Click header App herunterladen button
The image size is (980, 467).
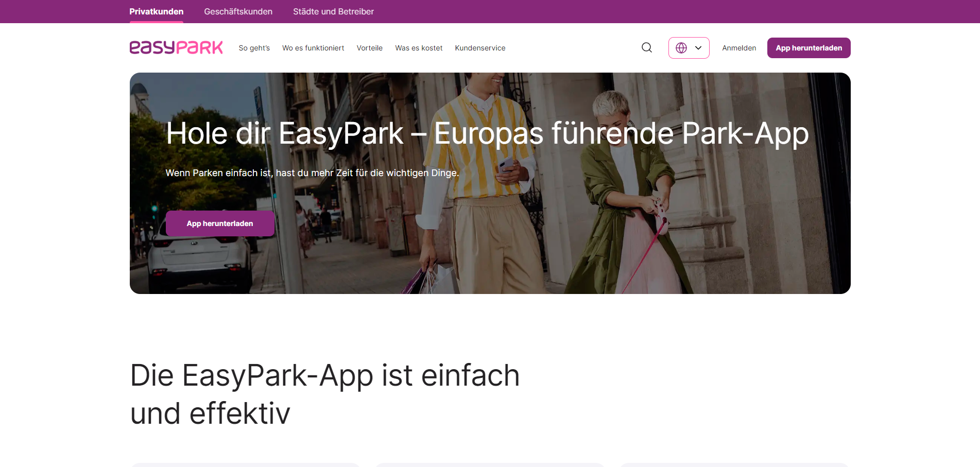pyautogui.click(x=809, y=48)
